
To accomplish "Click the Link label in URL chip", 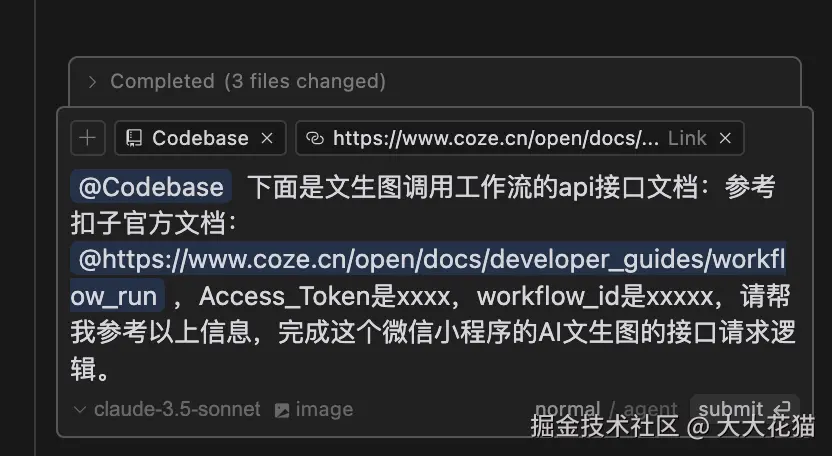I will point(687,138).
